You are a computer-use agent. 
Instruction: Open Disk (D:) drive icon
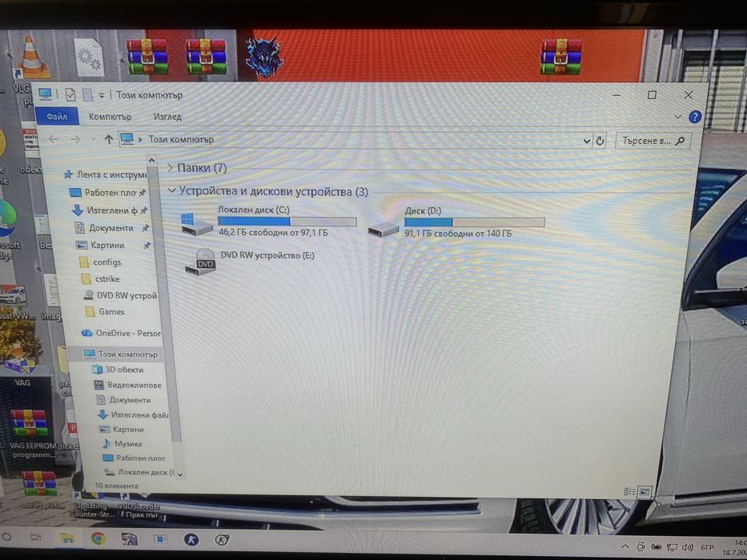tap(383, 229)
